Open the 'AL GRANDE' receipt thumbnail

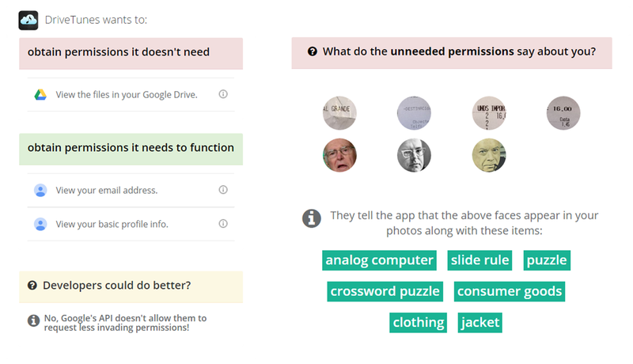[339, 113]
